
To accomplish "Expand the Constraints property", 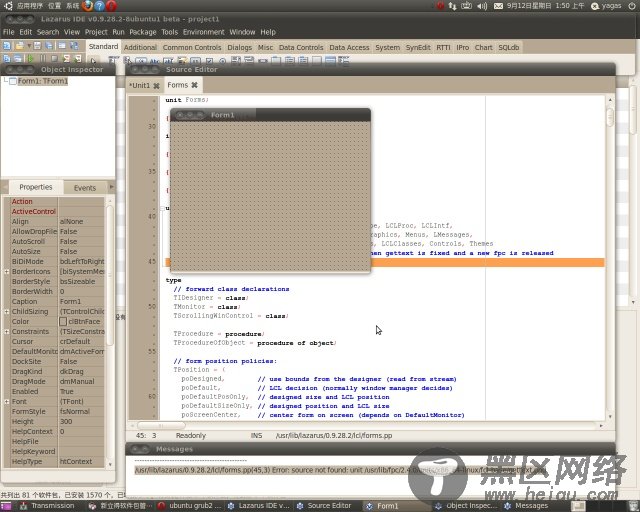I will 7,332.
